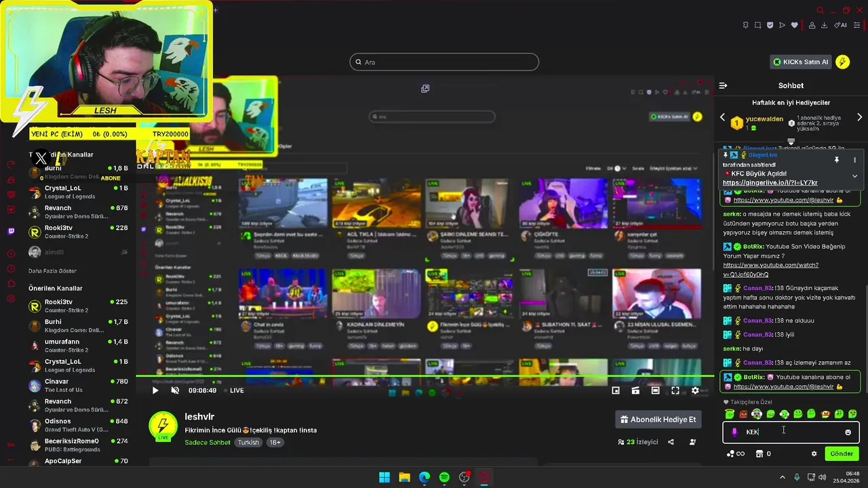Send the chat message with Gönder

click(842, 454)
